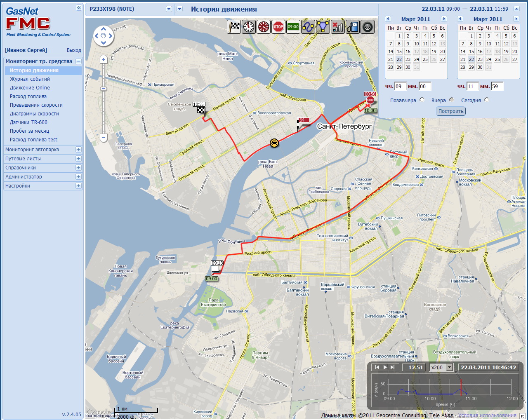528x420 pixels.
Task: Go to previous month in left calendar
Action: point(388,19)
